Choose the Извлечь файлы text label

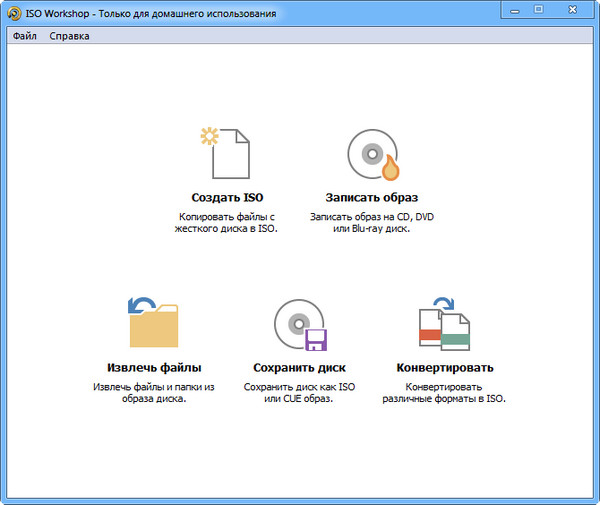point(154,368)
